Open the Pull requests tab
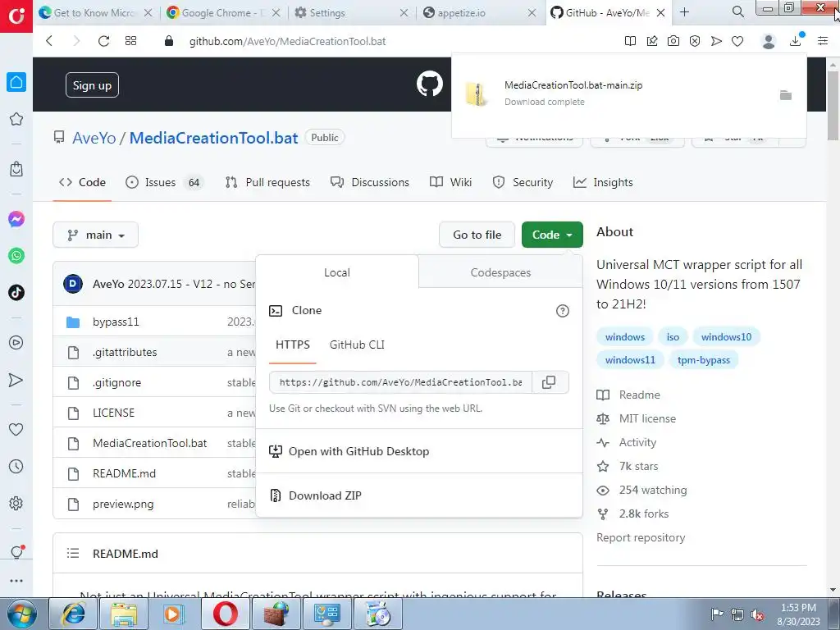840x630 pixels. coord(268,182)
